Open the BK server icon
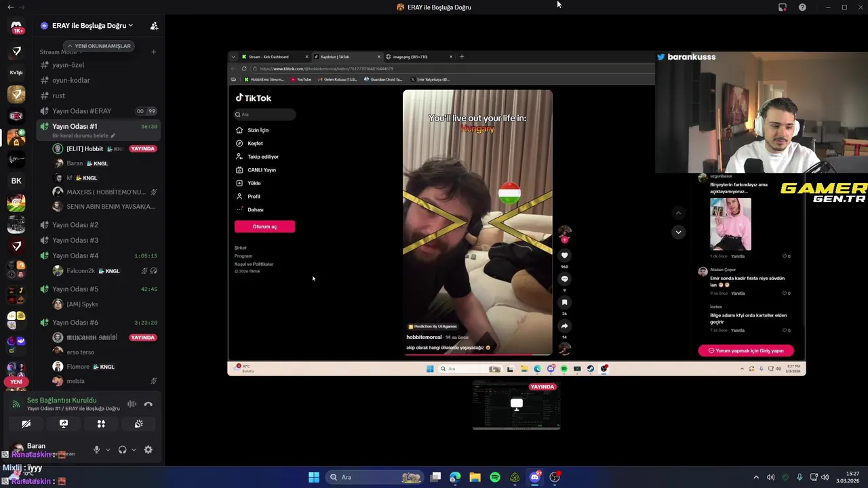The height and width of the screenshot is (488, 868). click(x=16, y=181)
